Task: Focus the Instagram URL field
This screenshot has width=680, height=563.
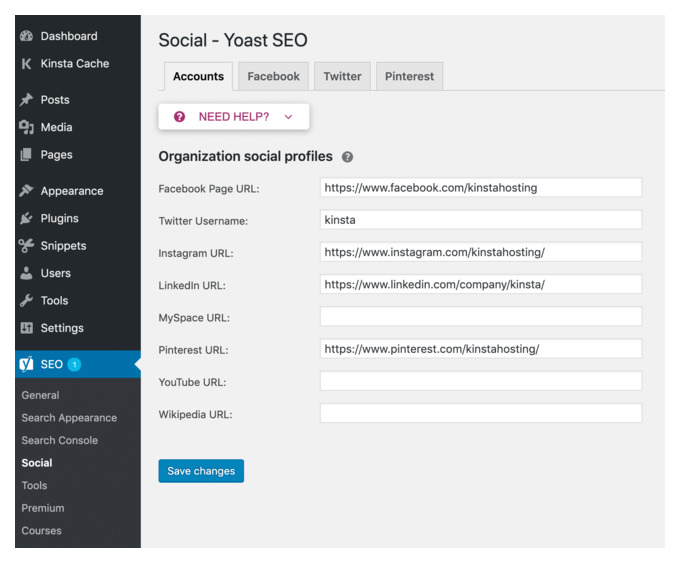Action: tap(481, 252)
